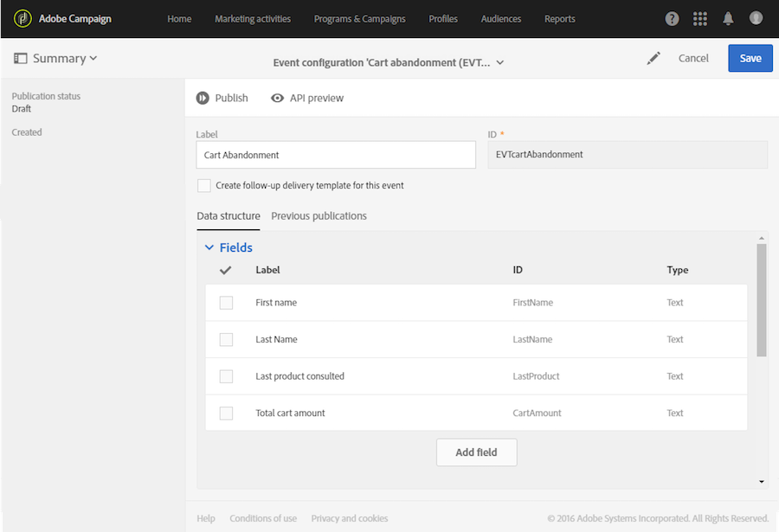Collapse the Fields section
The image size is (779, 532).
(x=209, y=248)
